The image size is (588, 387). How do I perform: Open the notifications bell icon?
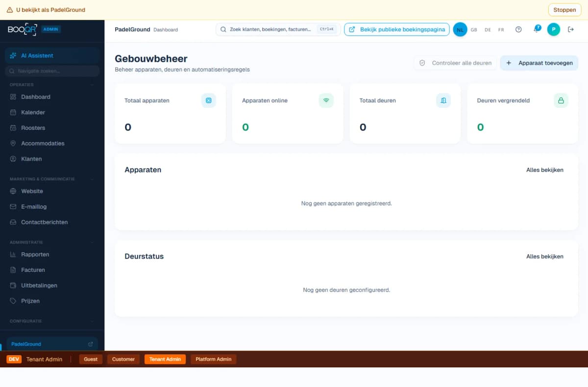tap(536, 29)
